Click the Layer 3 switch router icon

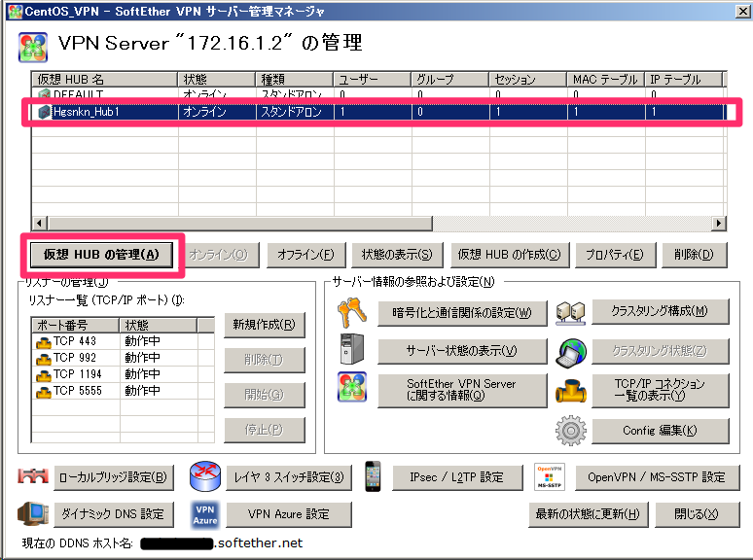click(x=205, y=476)
